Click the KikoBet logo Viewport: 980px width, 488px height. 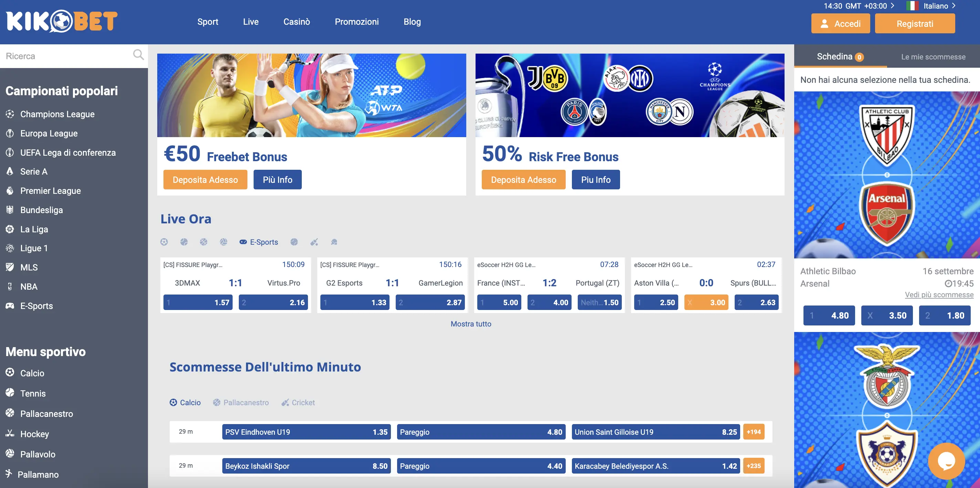click(x=62, y=22)
